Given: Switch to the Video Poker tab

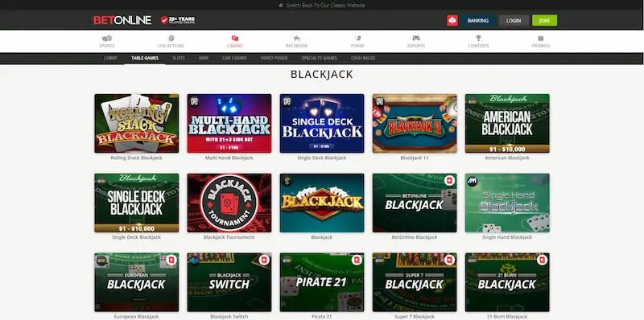Looking at the screenshot, I should coord(274,58).
